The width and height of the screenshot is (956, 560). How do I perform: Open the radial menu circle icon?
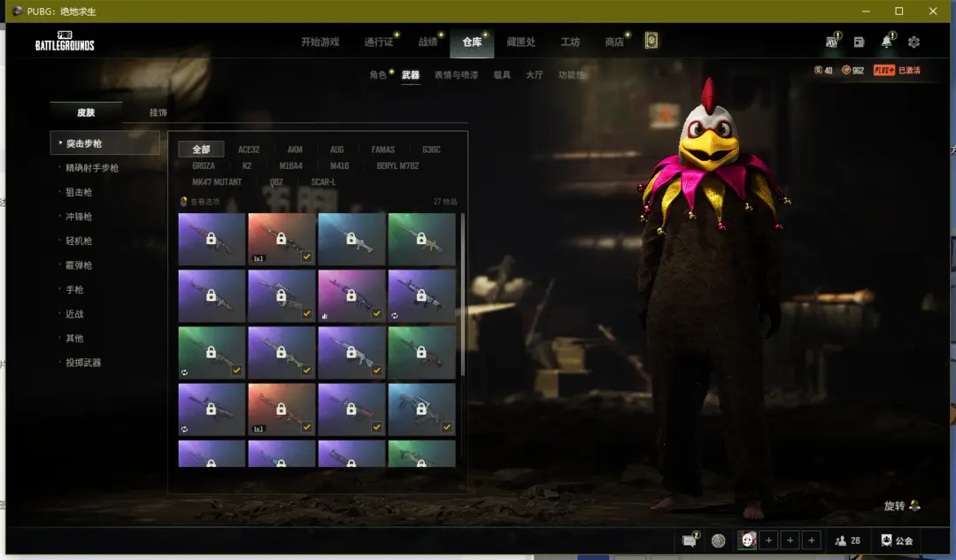coord(718,541)
